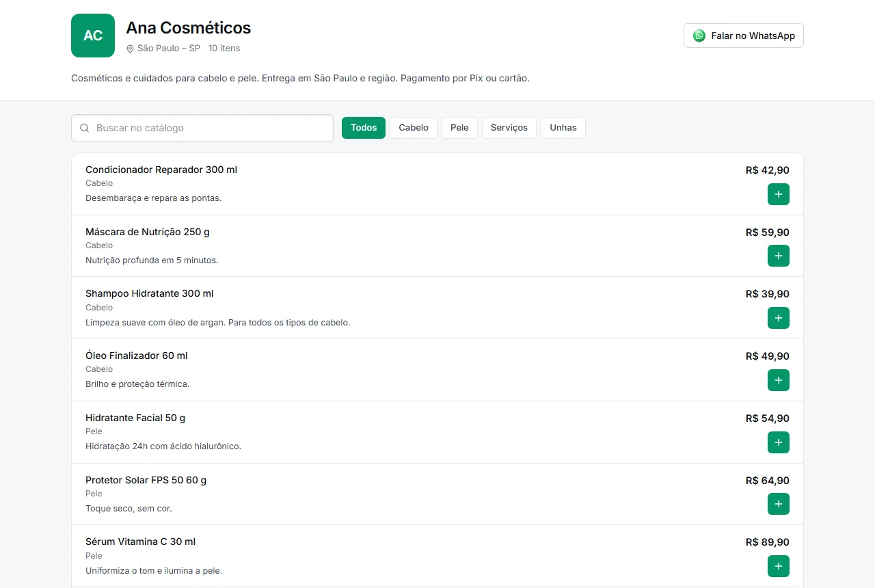Click description 'Brilho e proteção térmica.'
The width and height of the screenshot is (875, 588).
coord(137,384)
